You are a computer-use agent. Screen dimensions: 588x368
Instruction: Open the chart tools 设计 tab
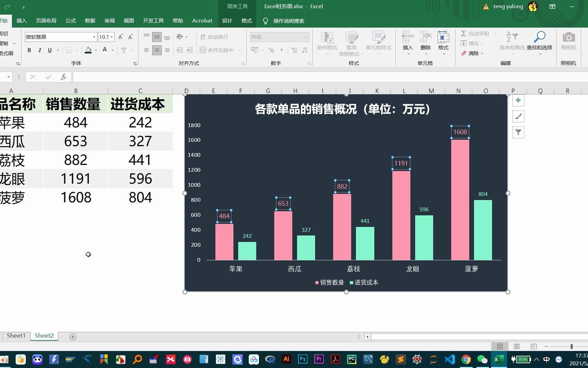click(227, 21)
